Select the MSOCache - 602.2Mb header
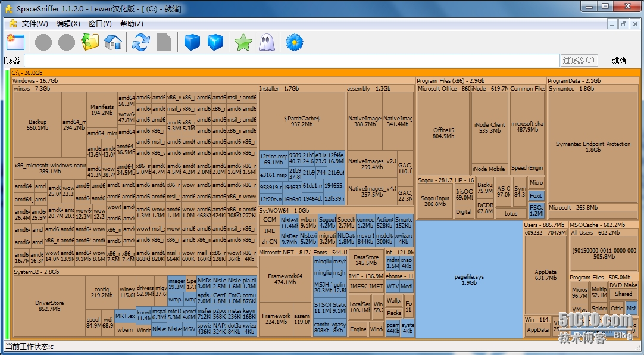This screenshot has width=644, height=355. pos(604,225)
